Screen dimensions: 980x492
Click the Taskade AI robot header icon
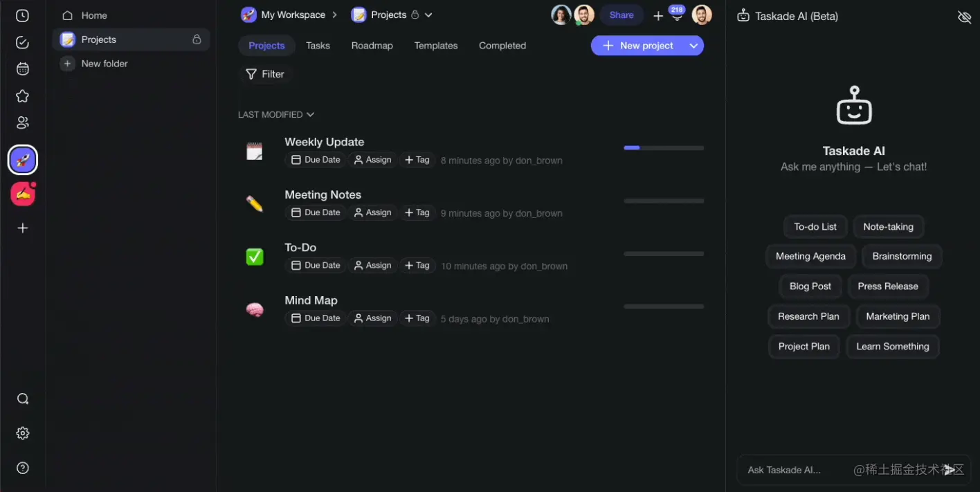point(743,15)
